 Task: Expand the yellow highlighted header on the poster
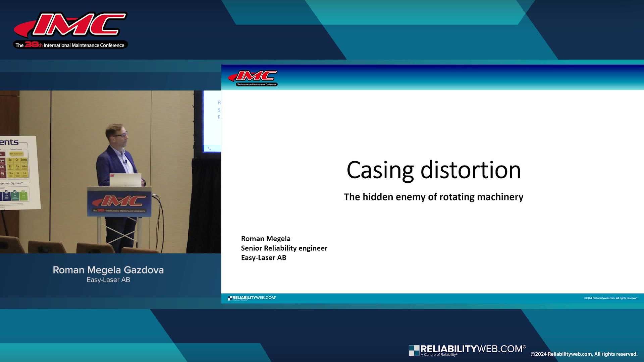[x=16, y=154]
